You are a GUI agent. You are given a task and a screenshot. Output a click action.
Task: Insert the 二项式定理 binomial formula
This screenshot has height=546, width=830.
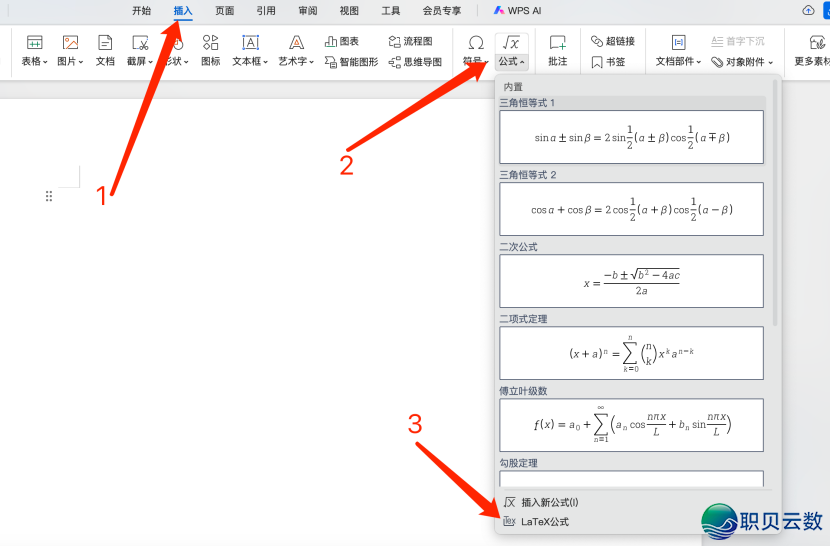pyautogui.click(x=631, y=353)
